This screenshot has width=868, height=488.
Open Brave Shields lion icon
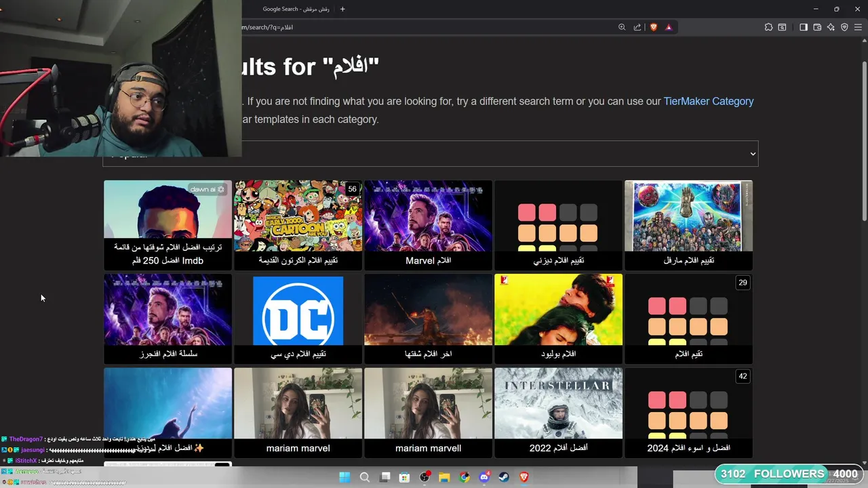(654, 27)
